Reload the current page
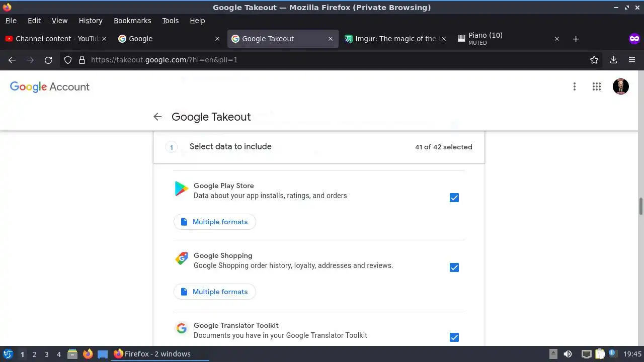Viewport: 644px width, 362px height. (x=48, y=60)
